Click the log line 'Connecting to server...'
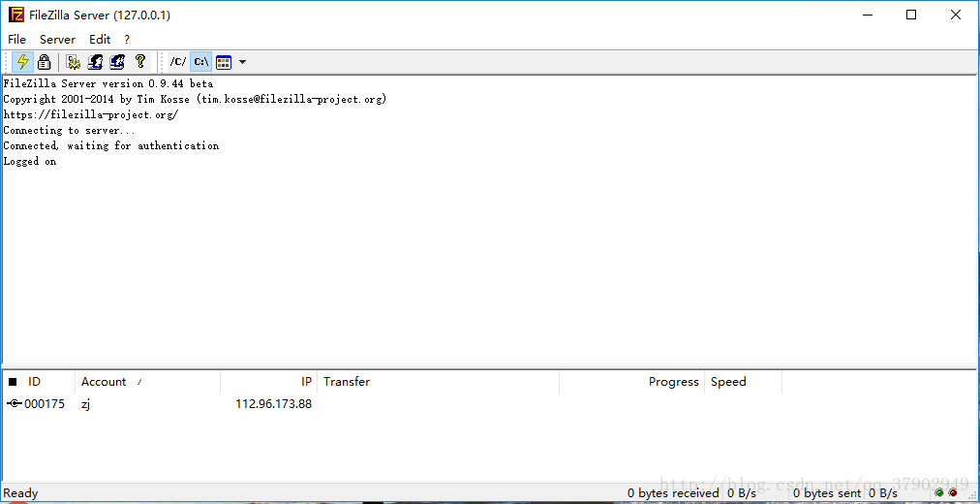The height and width of the screenshot is (504, 980). coord(70,130)
